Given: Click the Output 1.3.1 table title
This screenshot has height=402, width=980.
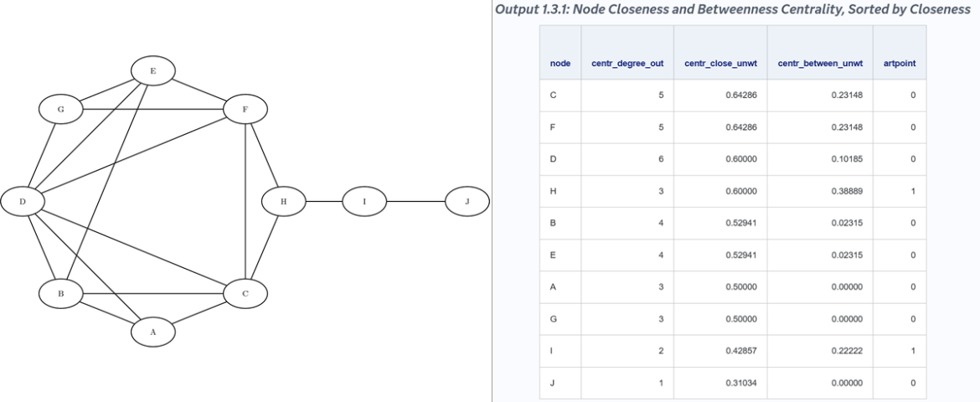Looking at the screenshot, I should (x=737, y=9).
